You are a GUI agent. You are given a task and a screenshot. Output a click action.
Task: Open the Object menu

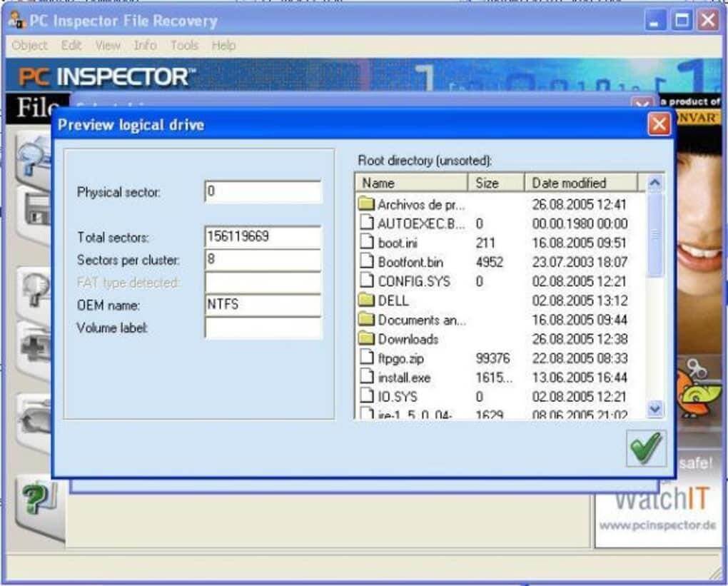pyautogui.click(x=29, y=45)
